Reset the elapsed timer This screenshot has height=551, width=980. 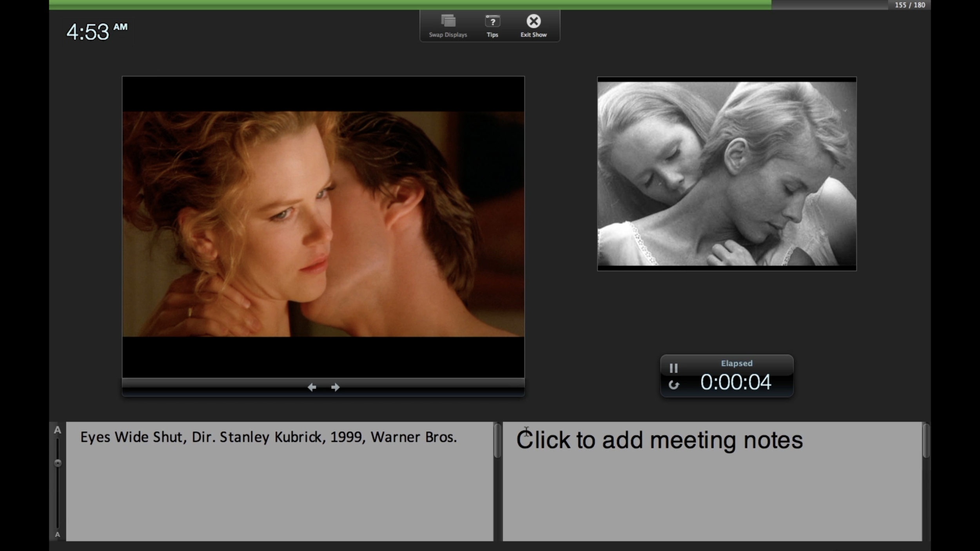673,385
